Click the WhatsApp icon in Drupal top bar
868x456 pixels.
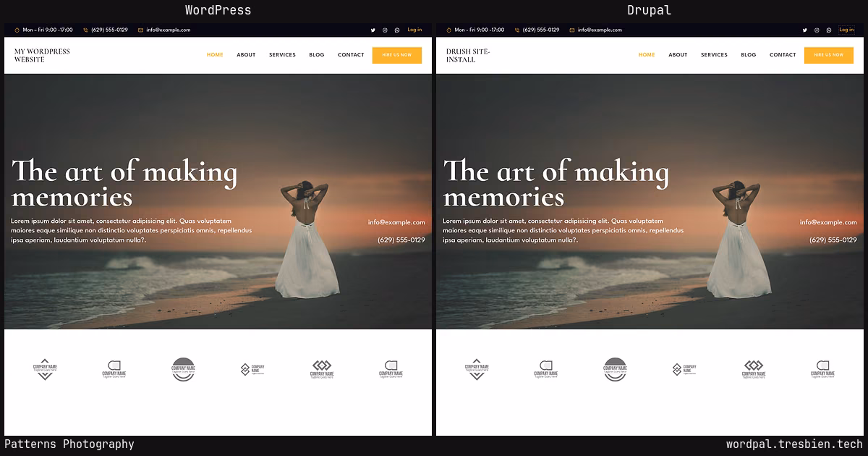pos(829,30)
